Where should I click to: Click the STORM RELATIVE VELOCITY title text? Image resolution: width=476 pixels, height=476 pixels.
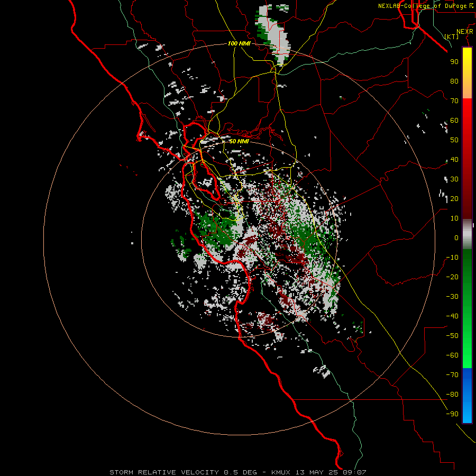164,472
